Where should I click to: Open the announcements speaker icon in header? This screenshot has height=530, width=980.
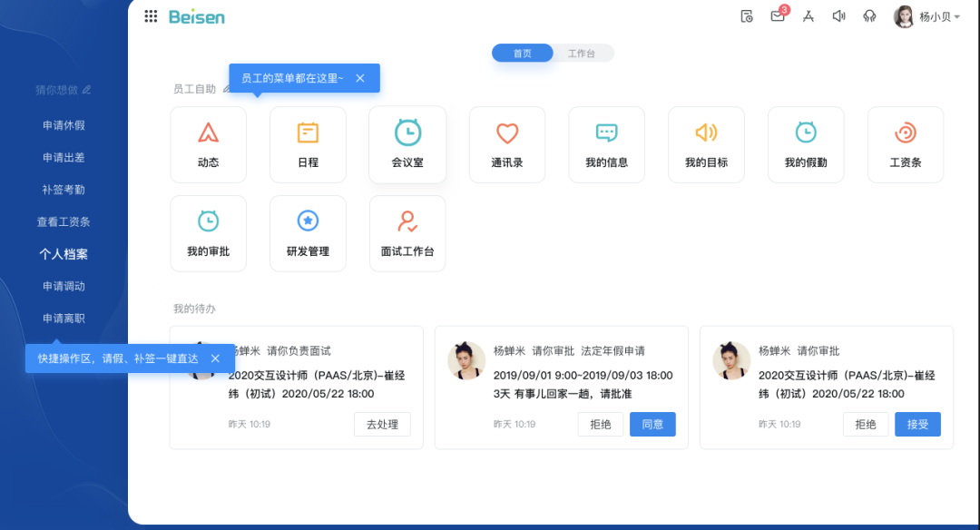pos(838,16)
